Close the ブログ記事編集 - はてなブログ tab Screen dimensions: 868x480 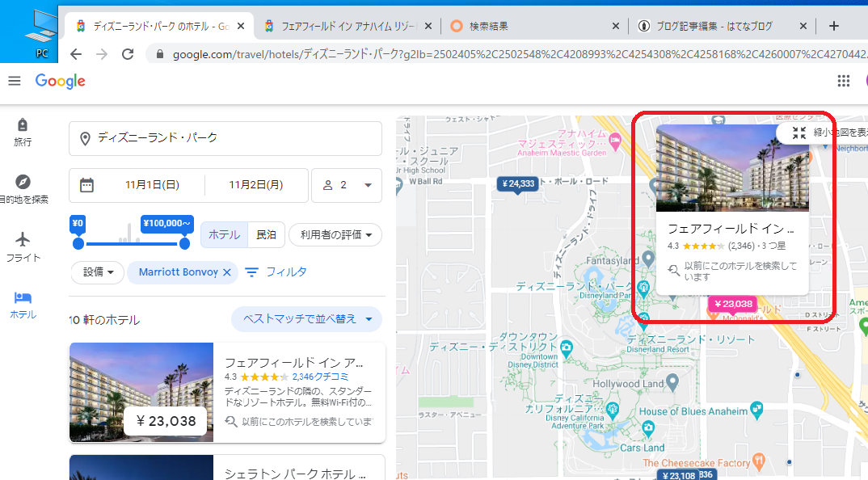(x=803, y=26)
